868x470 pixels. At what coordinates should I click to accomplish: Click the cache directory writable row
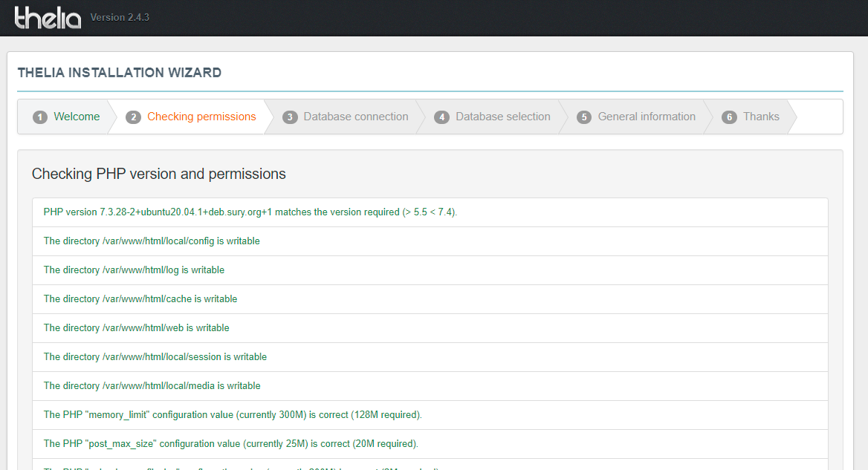tap(430, 299)
